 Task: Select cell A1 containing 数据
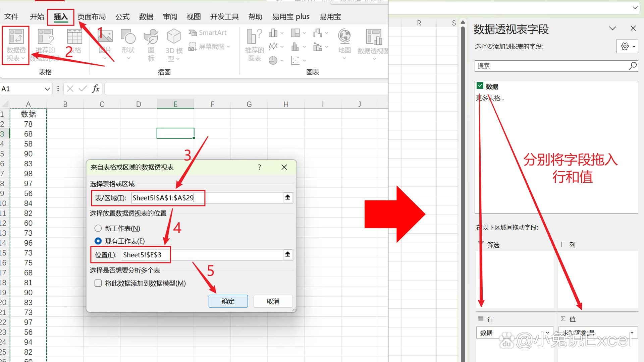pos(28,114)
